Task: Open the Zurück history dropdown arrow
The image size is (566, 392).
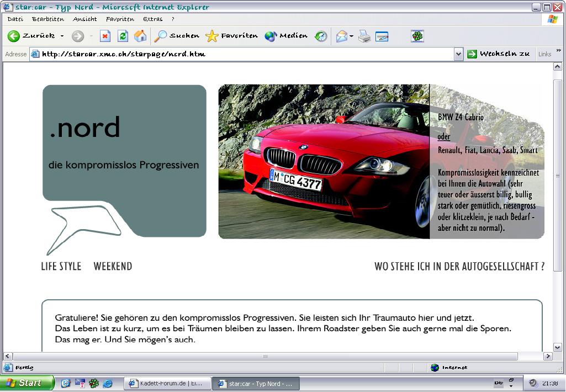Action: (62, 36)
